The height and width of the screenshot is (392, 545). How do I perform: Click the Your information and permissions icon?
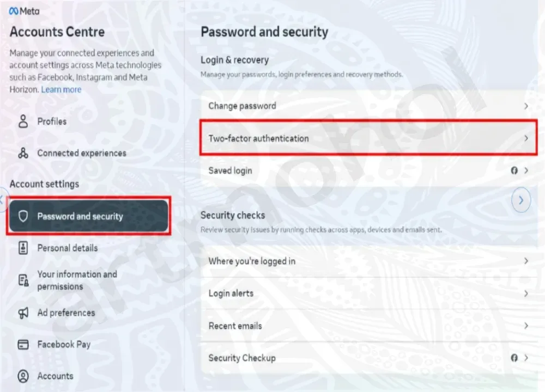tap(23, 280)
